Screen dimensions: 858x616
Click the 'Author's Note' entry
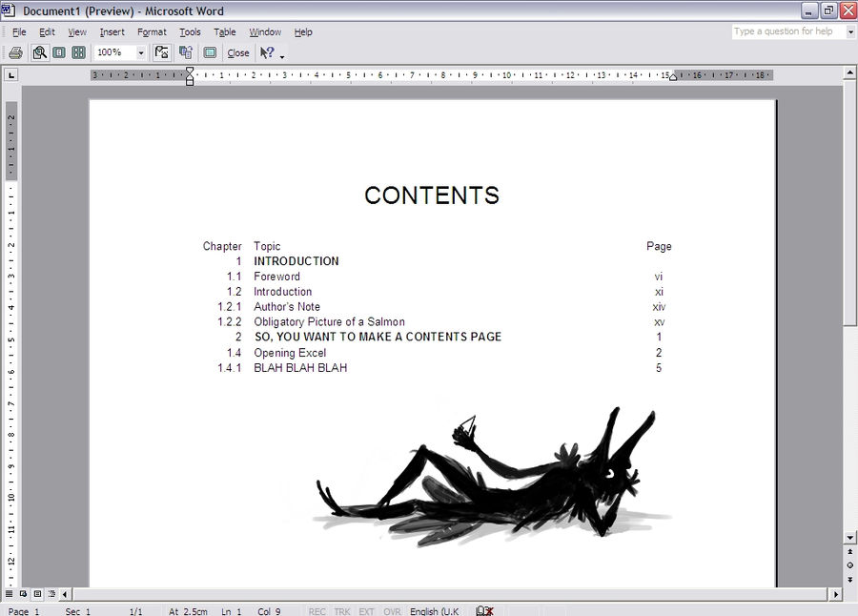click(287, 307)
